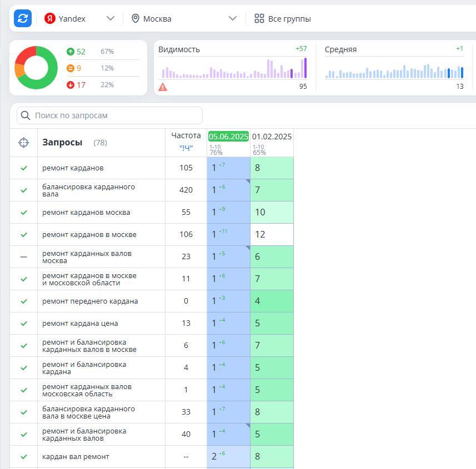The width and height of the screenshot is (476, 469).
Task: Toggle the checkmark for ремонт и балансировка кардана
Action: tap(24, 367)
